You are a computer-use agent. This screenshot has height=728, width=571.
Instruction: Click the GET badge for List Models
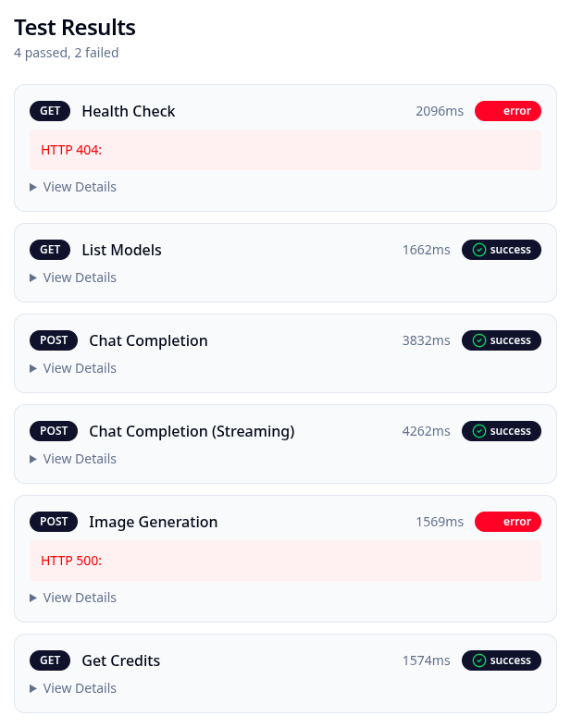coord(50,250)
